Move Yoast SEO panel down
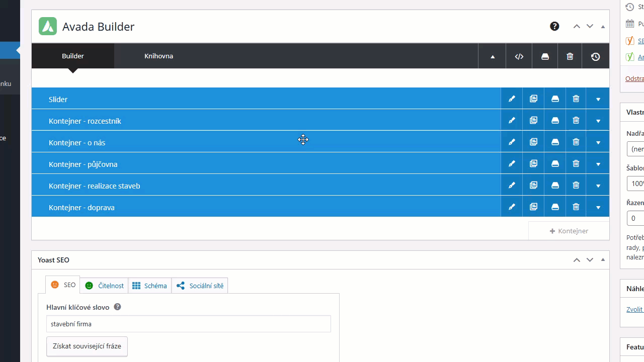 coord(590,260)
